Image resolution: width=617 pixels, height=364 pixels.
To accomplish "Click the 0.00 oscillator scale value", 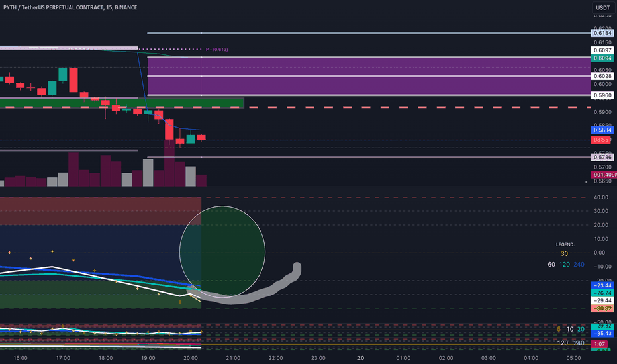I will pos(600,253).
